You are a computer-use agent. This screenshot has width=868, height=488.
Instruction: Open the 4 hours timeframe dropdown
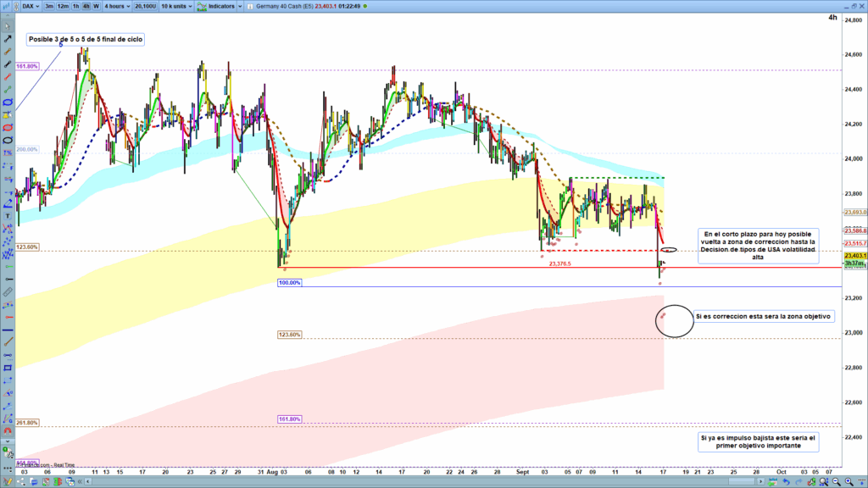[x=117, y=6]
